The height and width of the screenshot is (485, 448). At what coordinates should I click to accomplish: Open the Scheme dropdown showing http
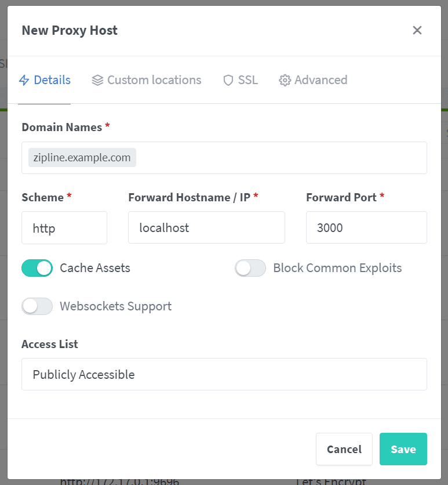[x=64, y=227]
